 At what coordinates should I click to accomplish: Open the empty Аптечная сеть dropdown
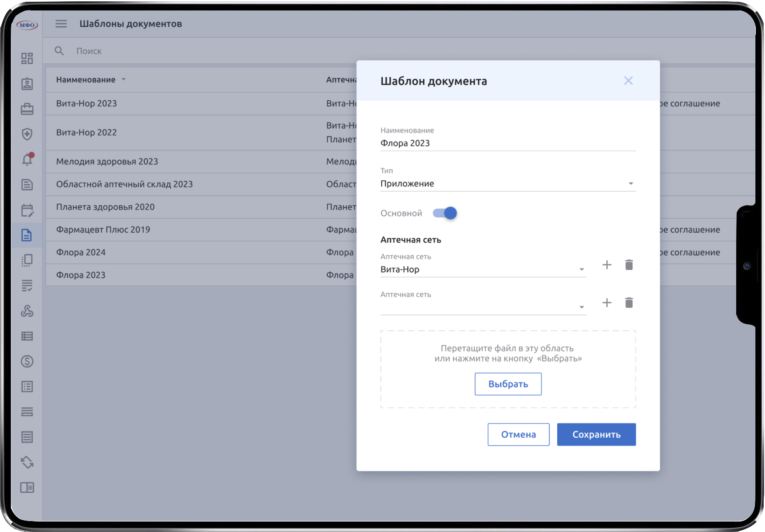(x=581, y=307)
